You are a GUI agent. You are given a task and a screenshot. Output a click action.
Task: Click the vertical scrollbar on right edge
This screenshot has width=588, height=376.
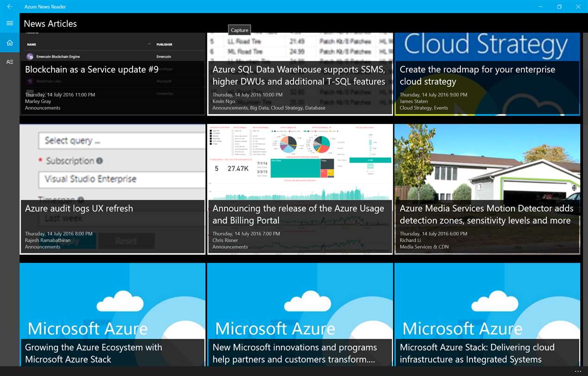click(x=585, y=200)
